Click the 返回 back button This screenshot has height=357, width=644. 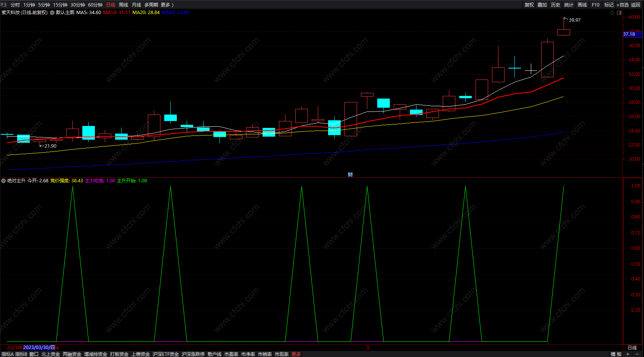tap(636, 5)
